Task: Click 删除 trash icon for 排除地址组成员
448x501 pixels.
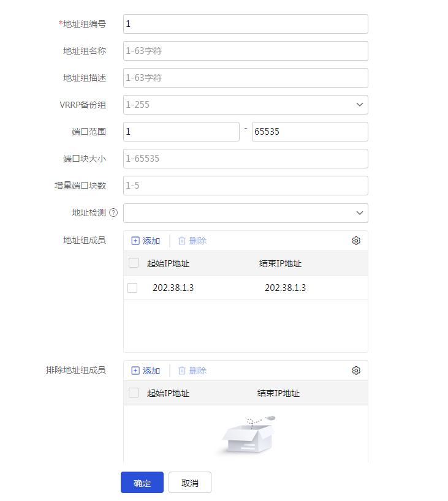Action: pos(182,371)
